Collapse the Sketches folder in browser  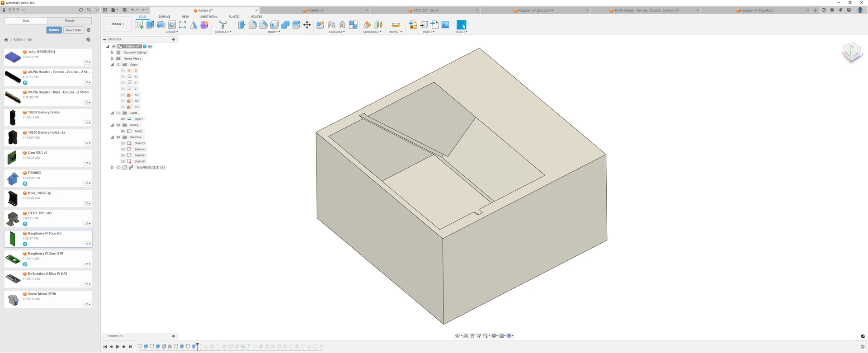[x=112, y=137]
